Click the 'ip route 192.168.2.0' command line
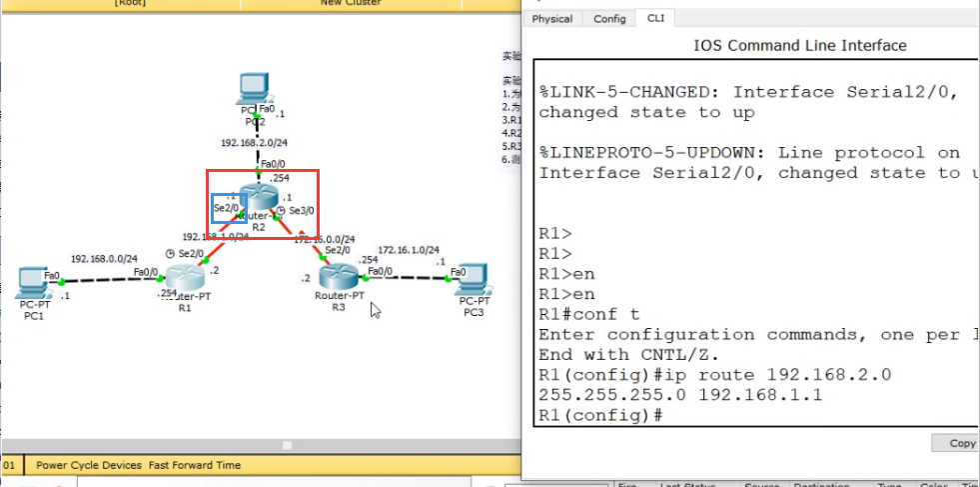980x487 pixels. tap(714, 375)
